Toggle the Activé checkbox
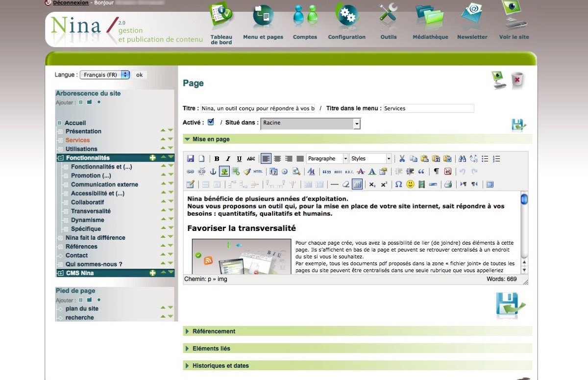588x380 pixels. (x=211, y=122)
